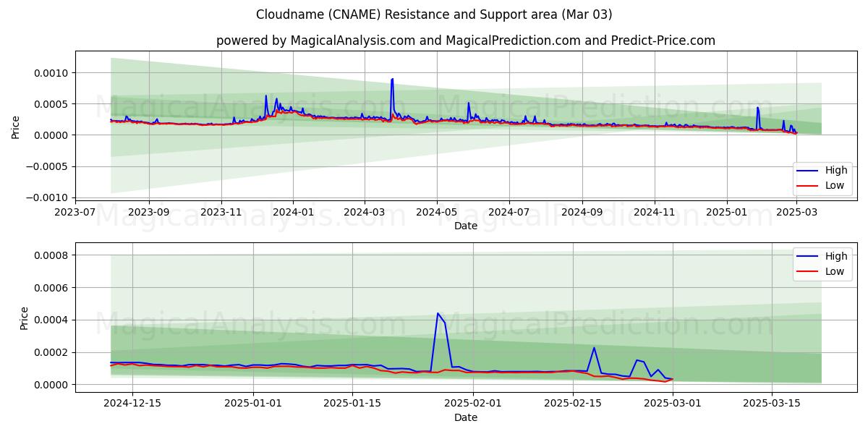
Task: Click the '0.0006' lower chart price tick
Action: click(x=53, y=288)
